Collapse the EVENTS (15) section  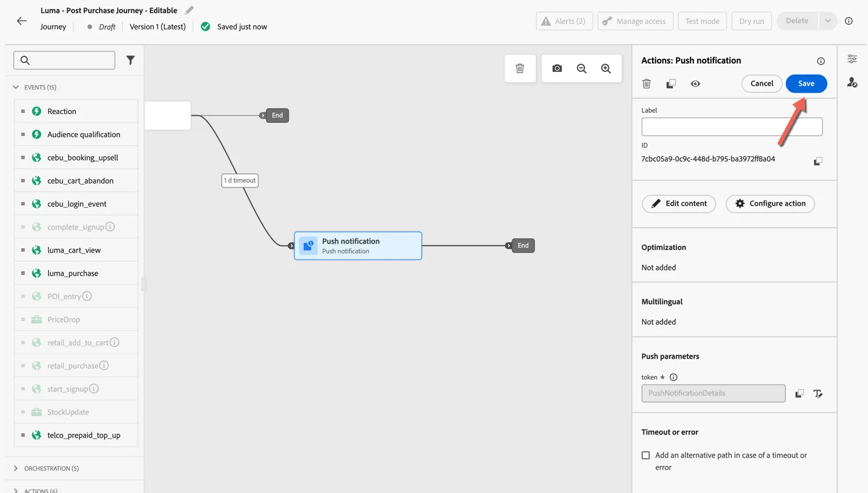point(16,87)
